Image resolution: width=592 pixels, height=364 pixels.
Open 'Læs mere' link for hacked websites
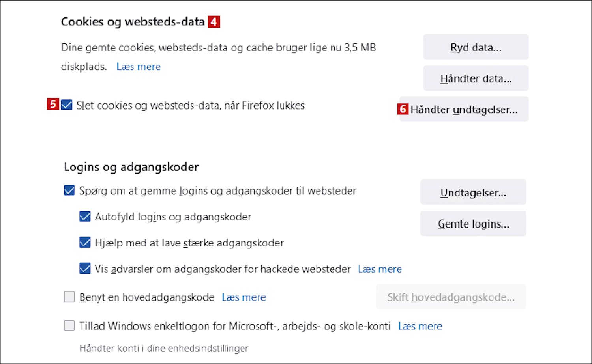pos(380,269)
